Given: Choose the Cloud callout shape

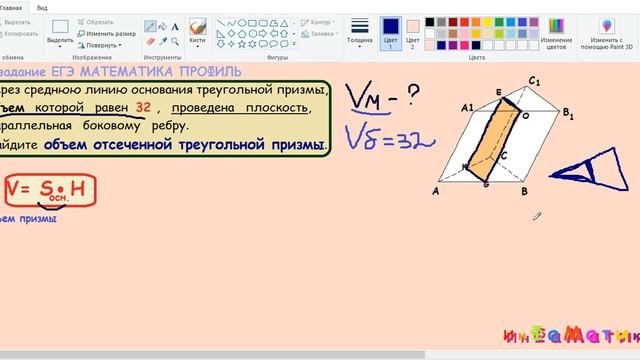Looking at the screenshot, I should [284, 44].
